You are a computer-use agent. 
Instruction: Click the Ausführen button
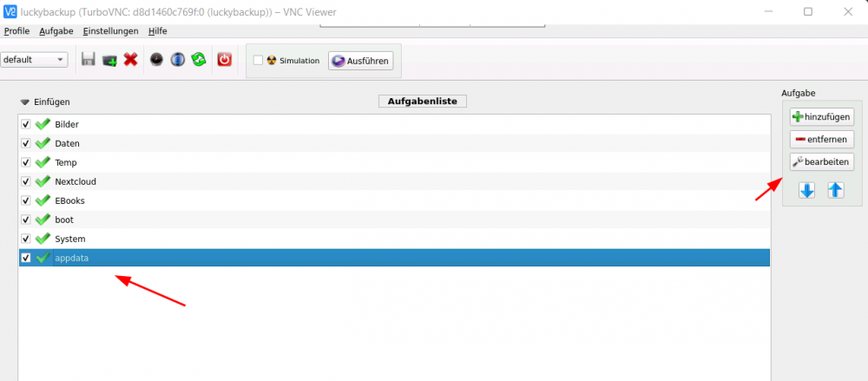[361, 61]
